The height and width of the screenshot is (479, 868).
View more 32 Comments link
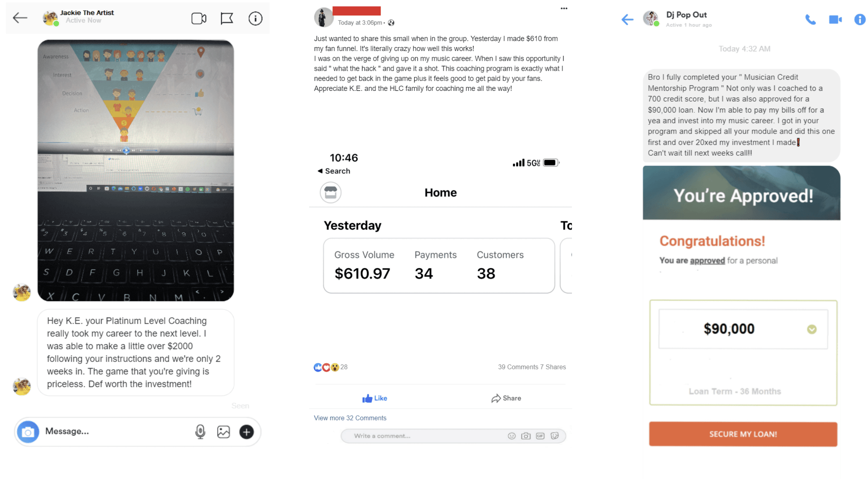(x=350, y=418)
